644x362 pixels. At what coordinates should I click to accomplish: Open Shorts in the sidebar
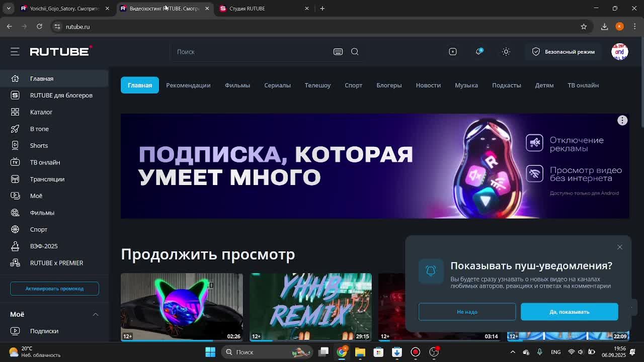pyautogui.click(x=54, y=145)
